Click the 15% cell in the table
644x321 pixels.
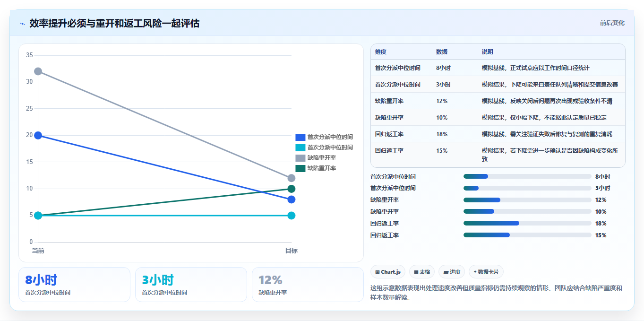click(442, 151)
